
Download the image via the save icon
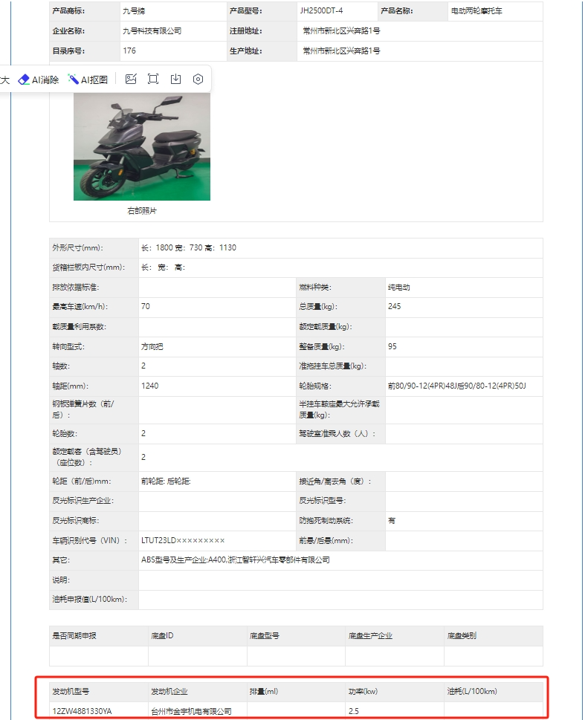[175, 80]
